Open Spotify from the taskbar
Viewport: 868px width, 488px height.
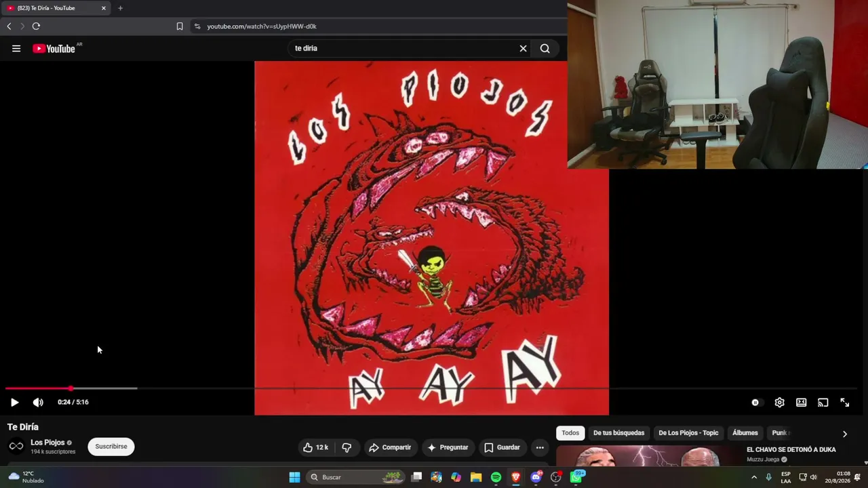coord(496,477)
